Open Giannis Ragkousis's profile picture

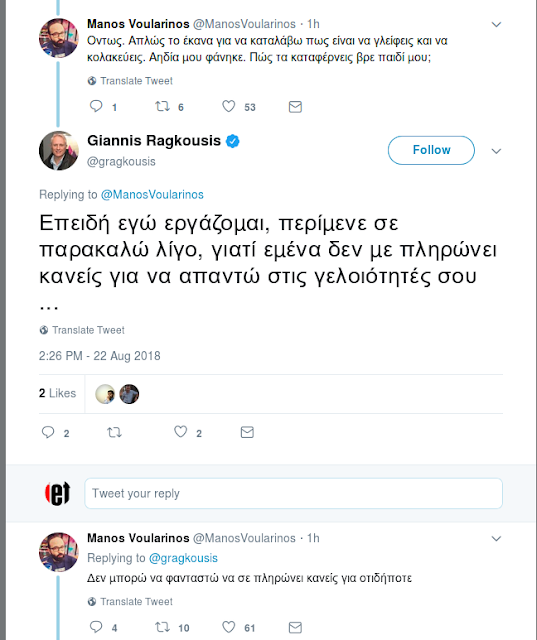tap(59, 151)
